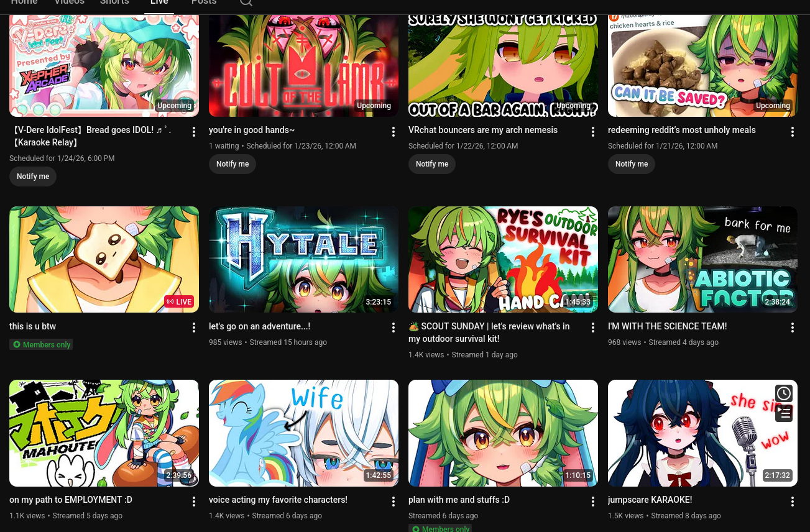Image resolution: width=810 pixels, height=532 pixels.
Task: Open options for "voice acting my favorite characters!"
Action: (393, 501)
